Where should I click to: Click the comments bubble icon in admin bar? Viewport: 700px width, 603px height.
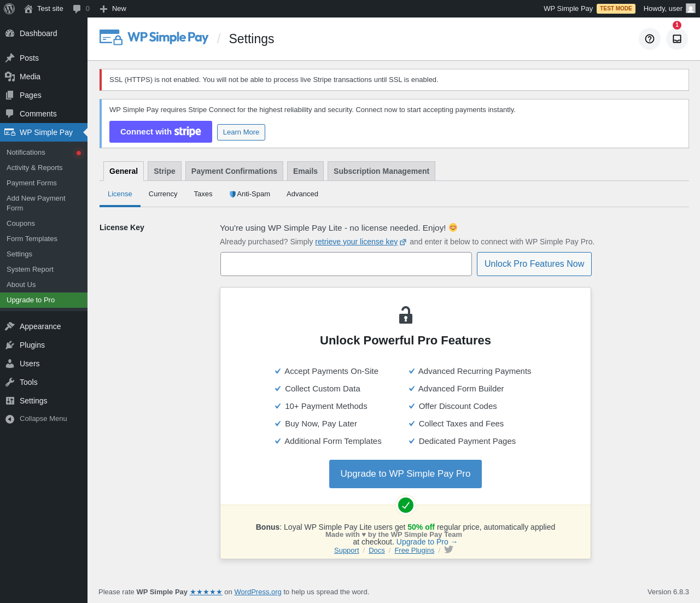click(77, 9)
